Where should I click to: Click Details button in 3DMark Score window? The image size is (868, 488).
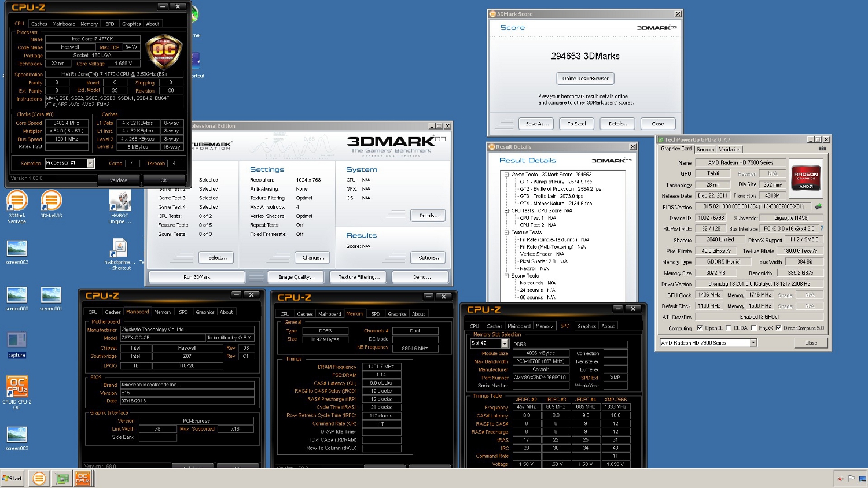click(x=618, y=124)
